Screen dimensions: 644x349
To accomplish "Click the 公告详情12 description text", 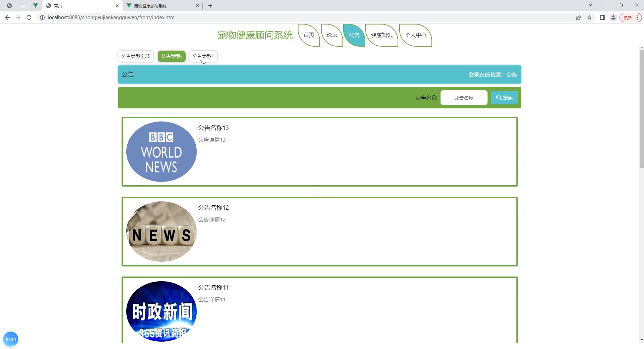I will click(x=212, y=220).
